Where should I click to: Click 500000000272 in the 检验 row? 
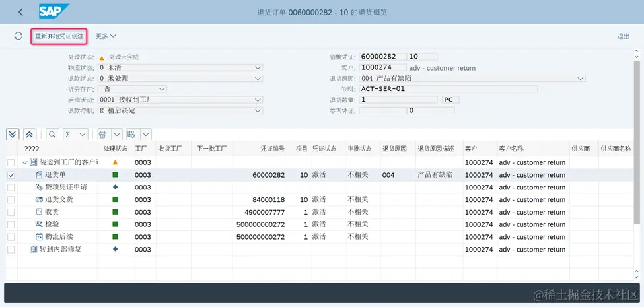261,224
